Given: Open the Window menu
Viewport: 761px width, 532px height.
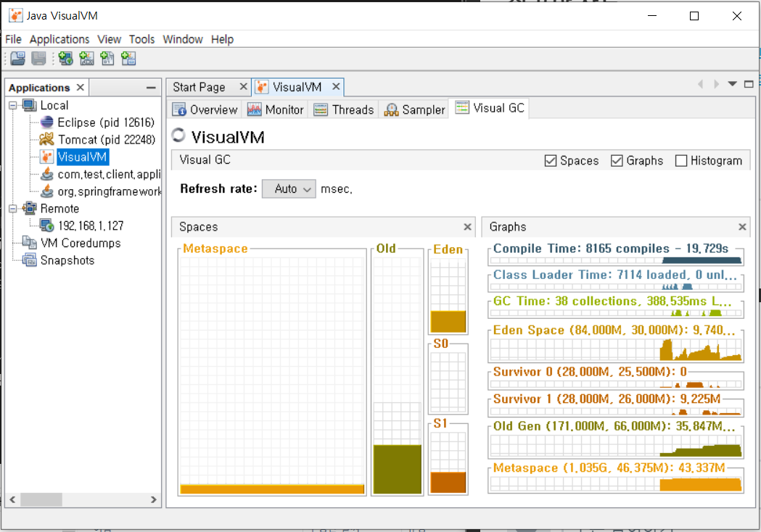Looking at the screenshot, I should [183, 39].
